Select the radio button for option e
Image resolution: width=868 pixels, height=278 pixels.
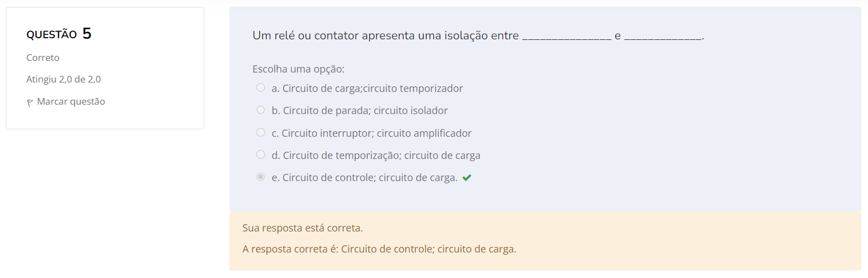click(x=260, y=177)
